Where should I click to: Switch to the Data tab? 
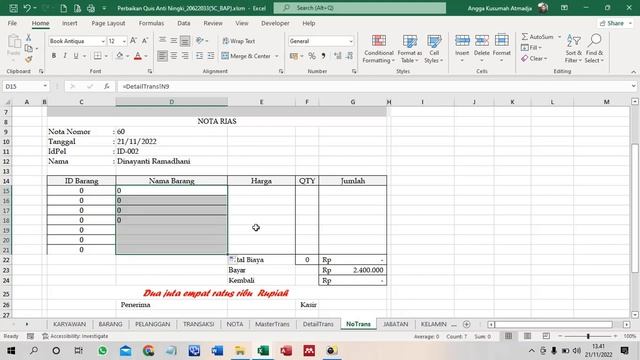(x=184, y=23)
